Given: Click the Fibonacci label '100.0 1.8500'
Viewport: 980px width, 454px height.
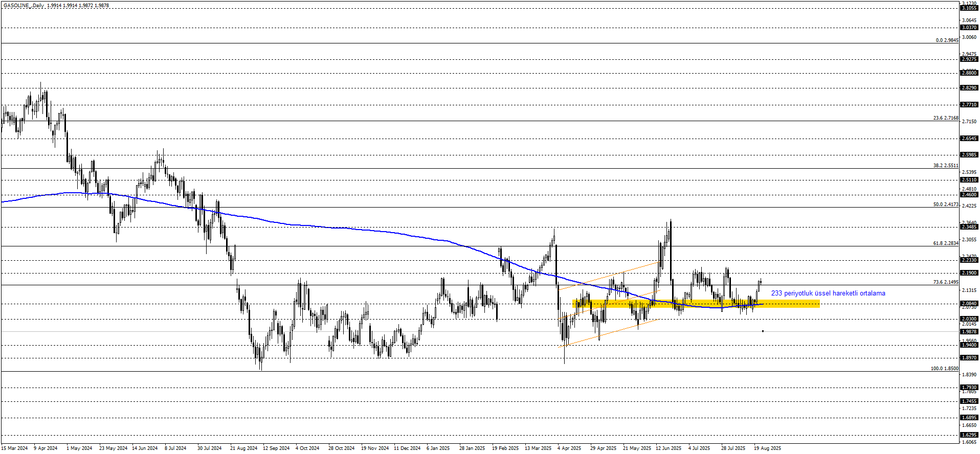Looking at the screenshot, I should (x=944, y=369).
